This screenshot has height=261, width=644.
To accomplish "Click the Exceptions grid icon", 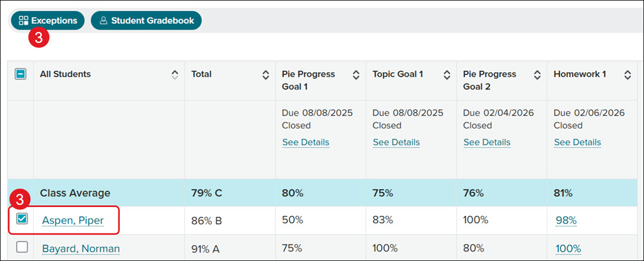I will (x=23, y=21).
